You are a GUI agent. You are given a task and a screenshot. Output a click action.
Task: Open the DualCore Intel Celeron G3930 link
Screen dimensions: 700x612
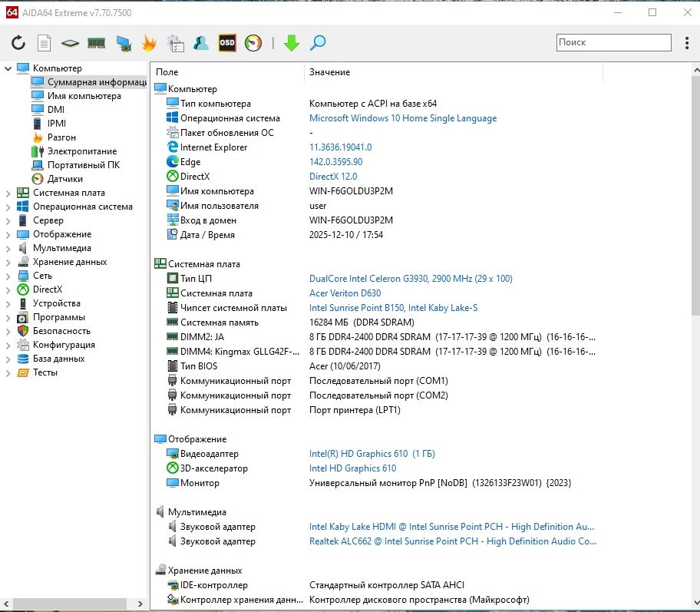coord(411,279)
